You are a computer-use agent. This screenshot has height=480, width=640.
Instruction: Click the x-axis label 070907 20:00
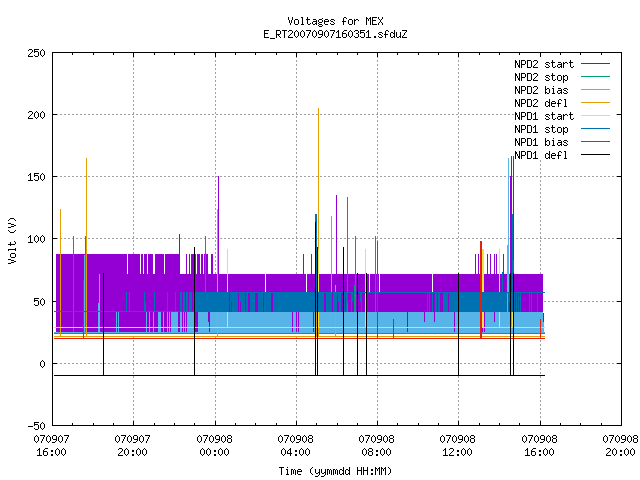[132, 446]
